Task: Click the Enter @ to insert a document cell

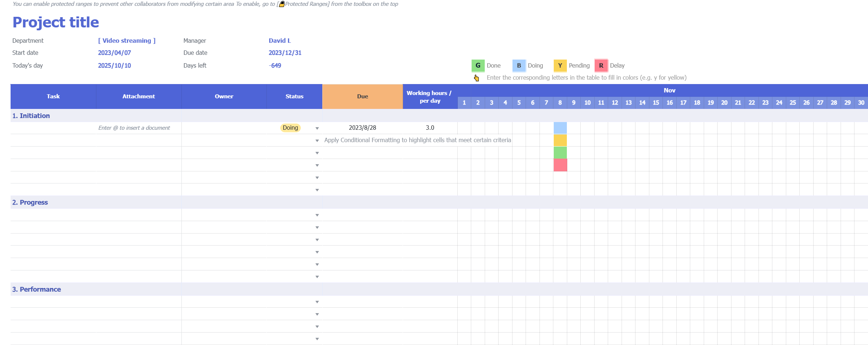Action: [x=139, y=128]
